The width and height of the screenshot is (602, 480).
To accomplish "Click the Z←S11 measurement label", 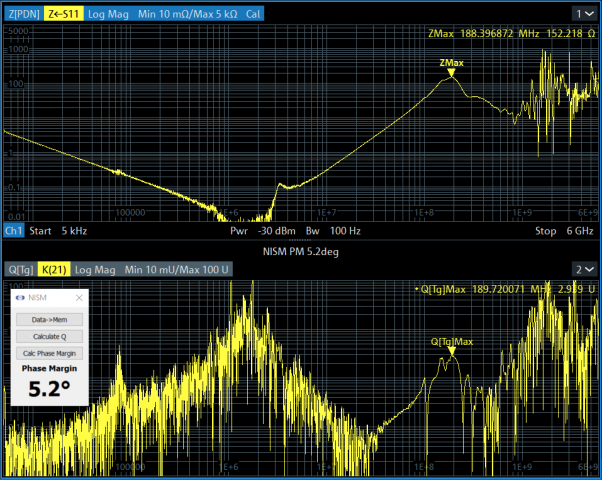I will [64, 14].
